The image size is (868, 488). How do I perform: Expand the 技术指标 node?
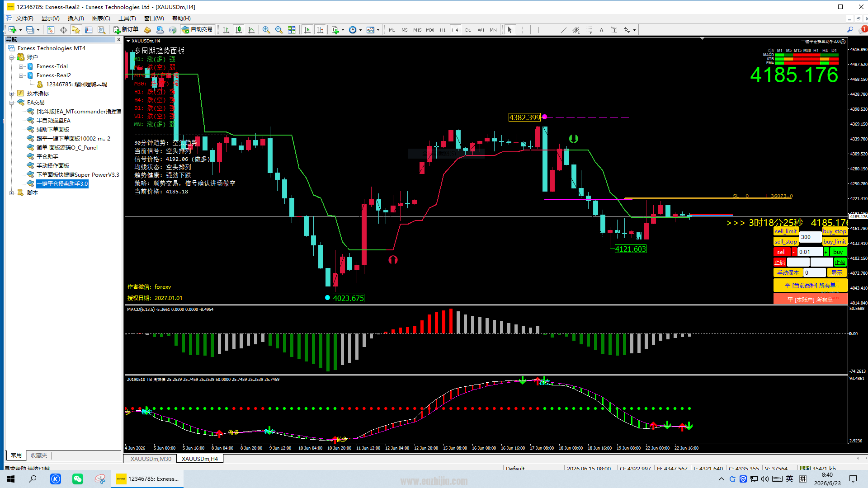(x=12, y=94)
